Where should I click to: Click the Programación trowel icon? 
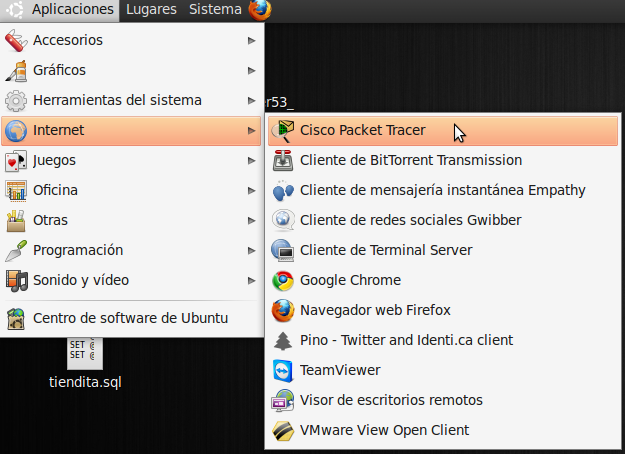point(16,251)
